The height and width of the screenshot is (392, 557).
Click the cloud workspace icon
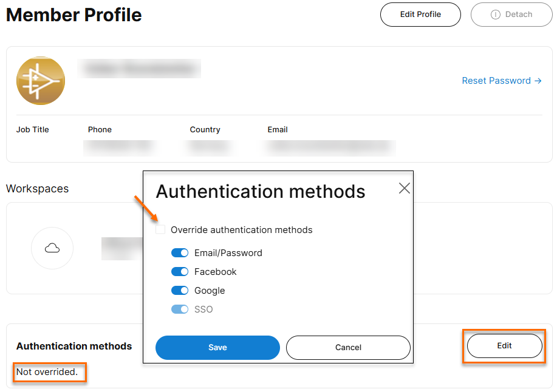click(x=52, y=248)
